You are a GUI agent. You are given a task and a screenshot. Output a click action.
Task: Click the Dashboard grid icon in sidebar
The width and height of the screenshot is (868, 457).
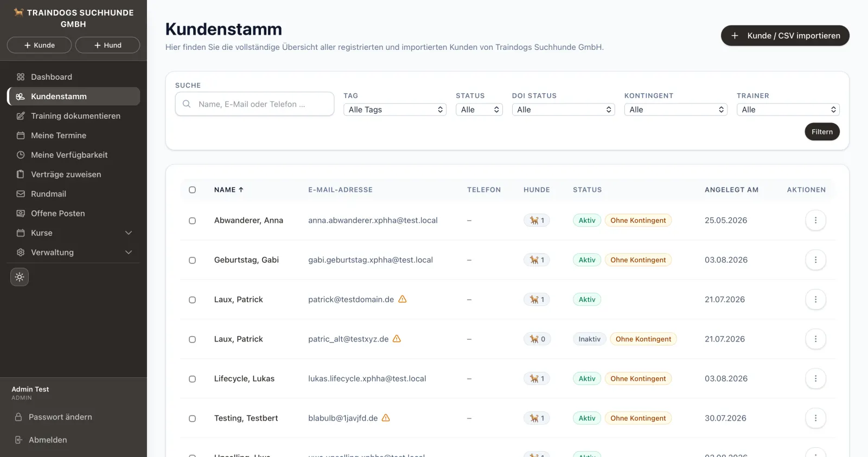coord(21,77)
